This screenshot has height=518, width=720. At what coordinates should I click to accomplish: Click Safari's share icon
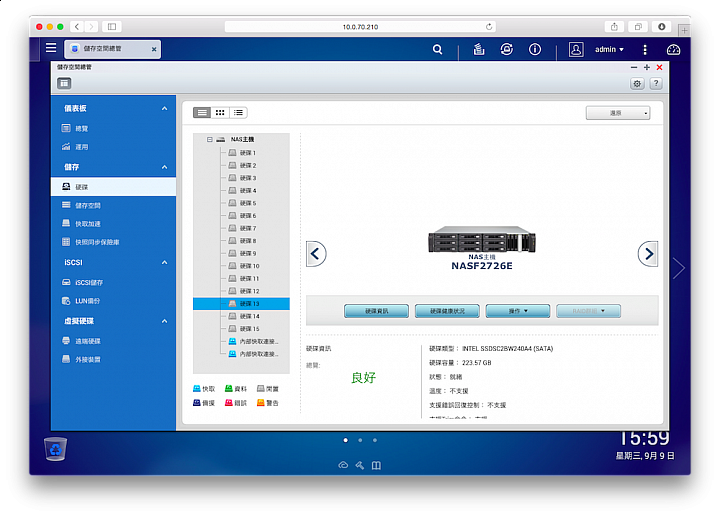[x=614, y=27]
